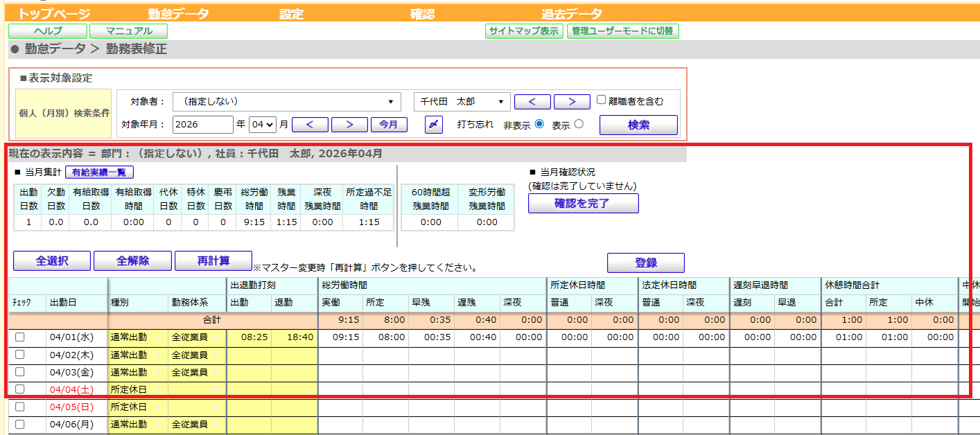
Task: Open 種別 arrow on the 04/04 所定休日 row
Action: pyautogui.click(x=159, y=389)
